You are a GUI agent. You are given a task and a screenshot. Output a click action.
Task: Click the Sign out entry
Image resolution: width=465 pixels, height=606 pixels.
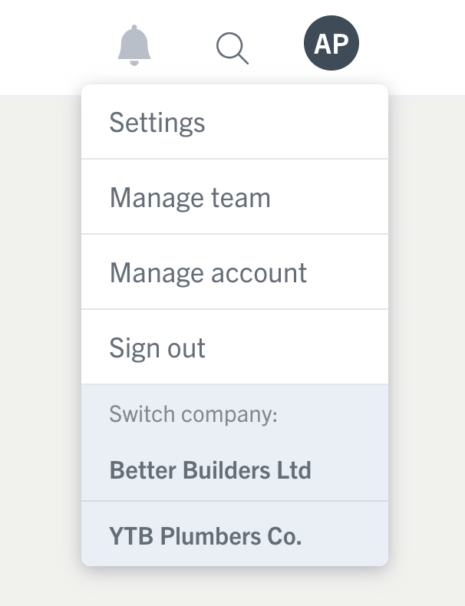pyautogui.click(x=235, y=347)
